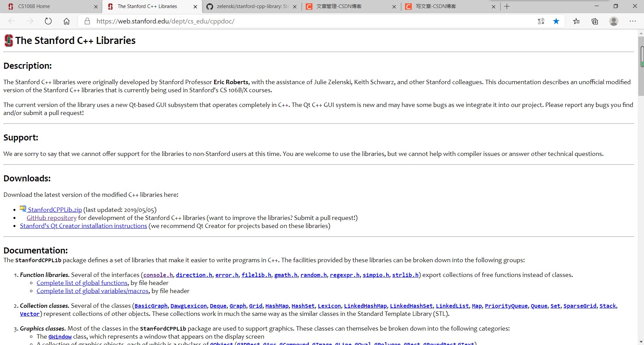
Task: Open the LinkedHashMap class link
Action: [x=365, y=306]
